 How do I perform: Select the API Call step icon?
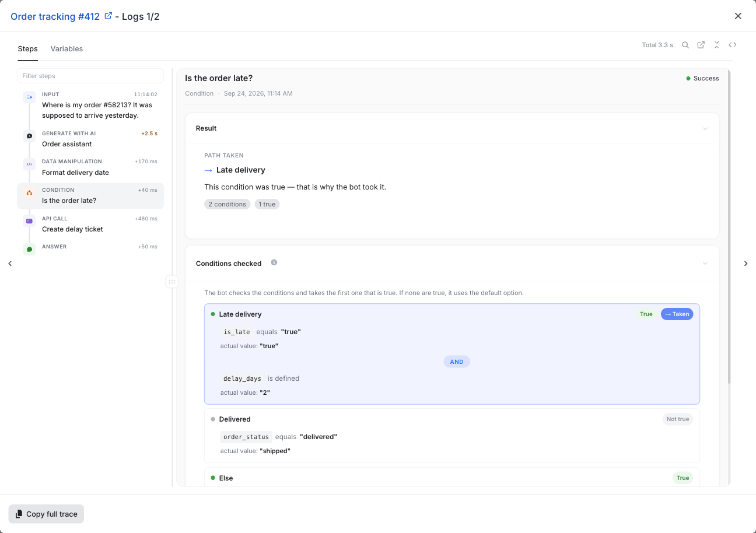tap(29, 221)
